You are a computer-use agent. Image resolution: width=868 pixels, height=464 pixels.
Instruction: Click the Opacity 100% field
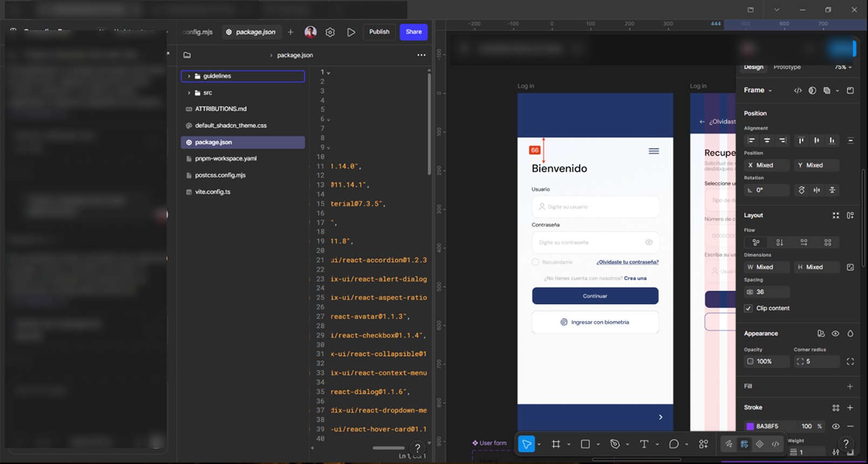767,362
